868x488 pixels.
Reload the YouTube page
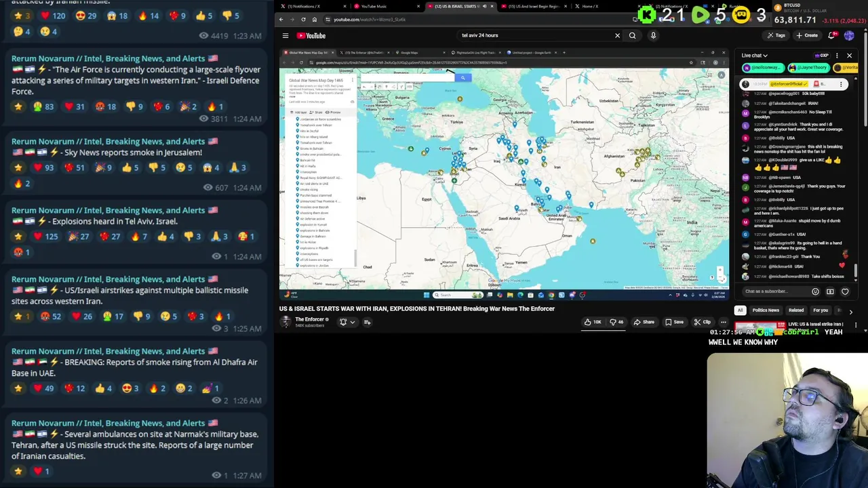tap(303, 19)
